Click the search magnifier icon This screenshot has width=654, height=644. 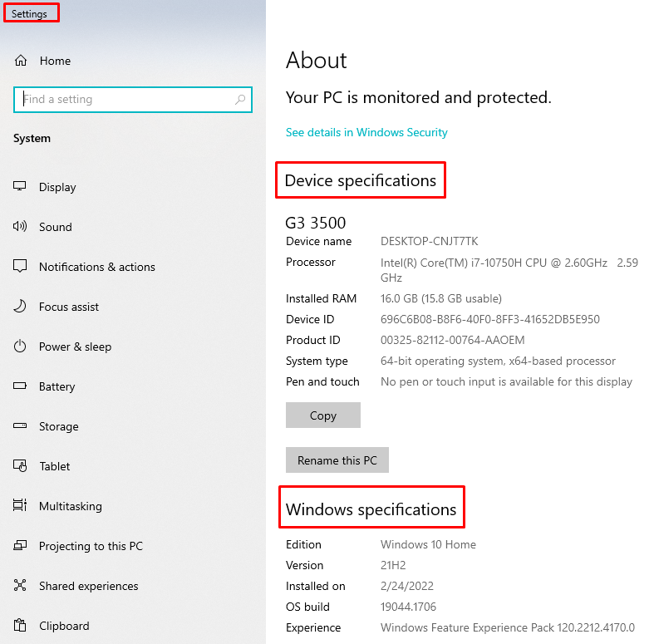pyautogui.click(x=240, y=100)
